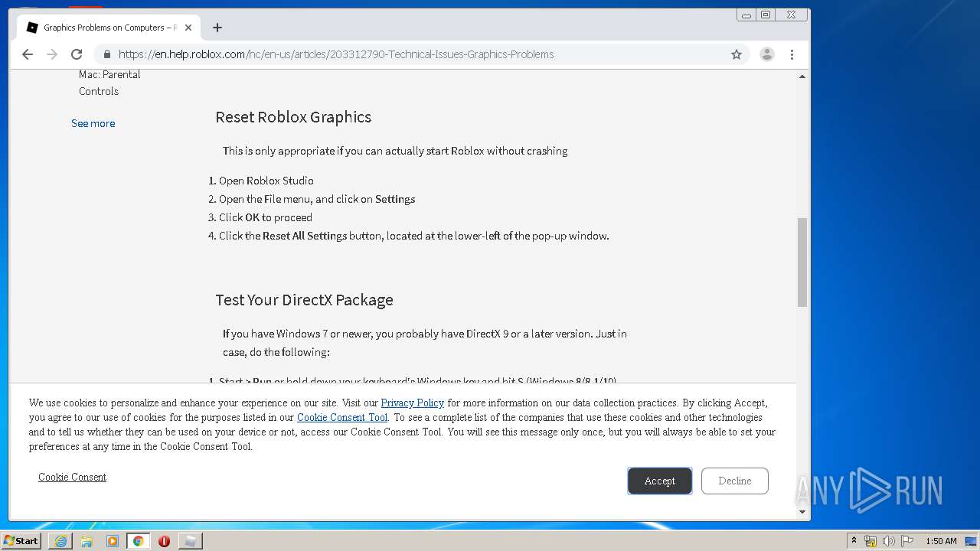
Task: Click the scrollbar down arrow
Action: point(802,511)
